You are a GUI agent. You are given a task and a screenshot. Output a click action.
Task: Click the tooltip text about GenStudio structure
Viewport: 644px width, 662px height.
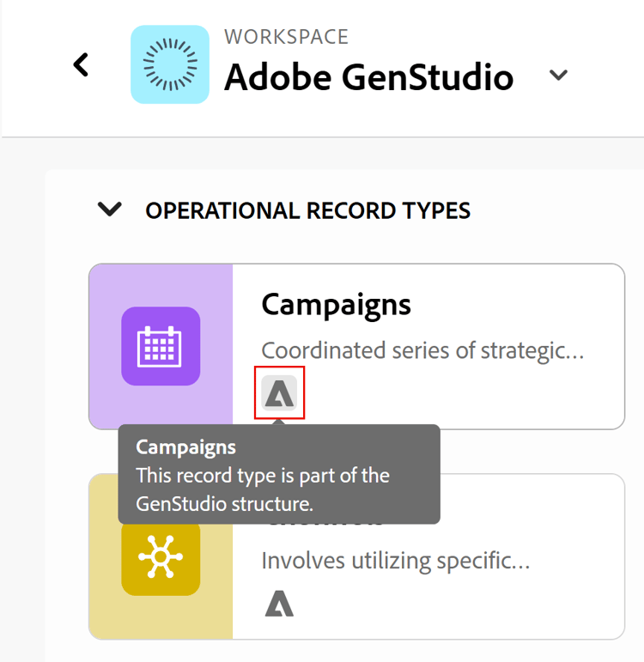tap(263, 489)
